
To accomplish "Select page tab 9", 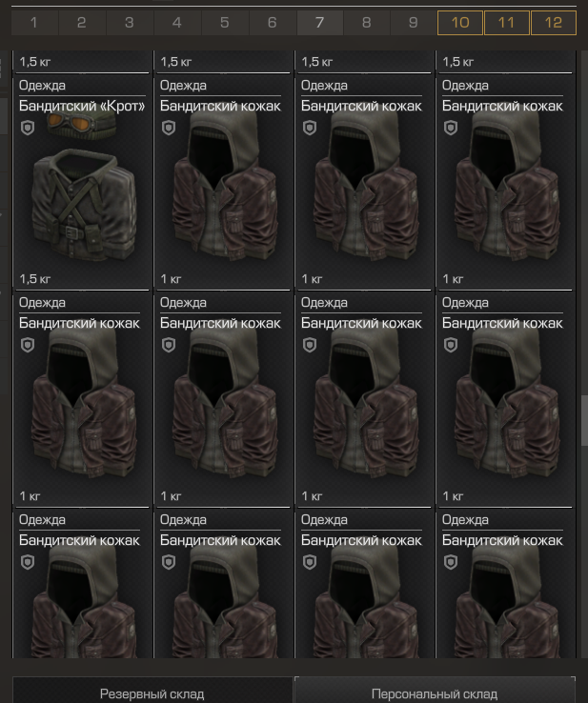I will [414, 23].
